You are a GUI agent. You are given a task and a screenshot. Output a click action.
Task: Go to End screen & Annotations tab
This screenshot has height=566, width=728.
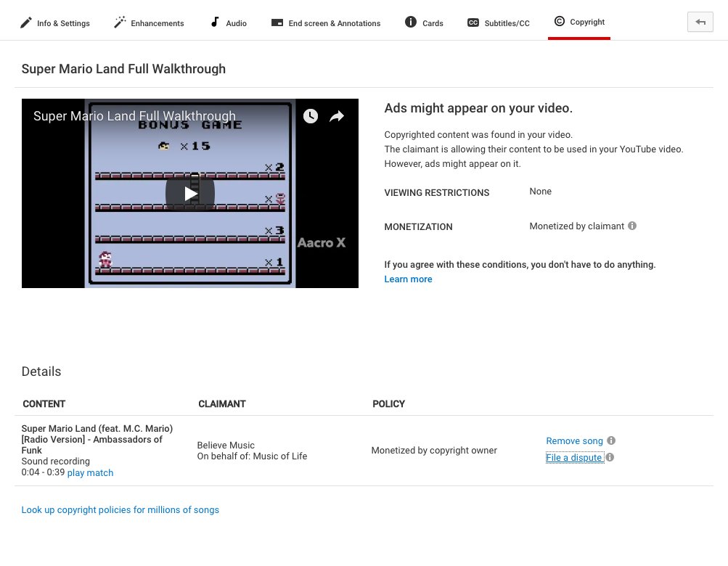point(326,22)
